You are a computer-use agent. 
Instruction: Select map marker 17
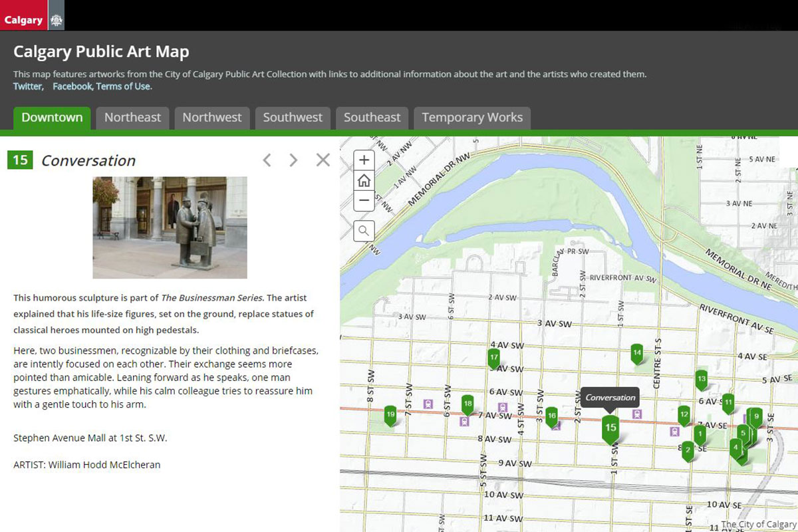[493, 358]
